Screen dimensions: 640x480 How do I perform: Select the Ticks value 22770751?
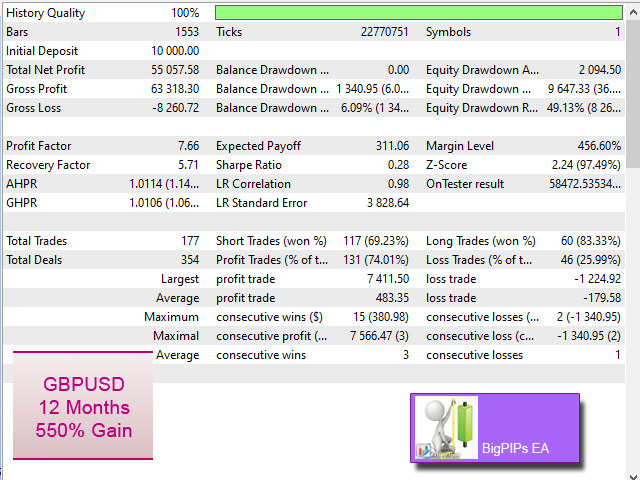click(x=384, y=32)
